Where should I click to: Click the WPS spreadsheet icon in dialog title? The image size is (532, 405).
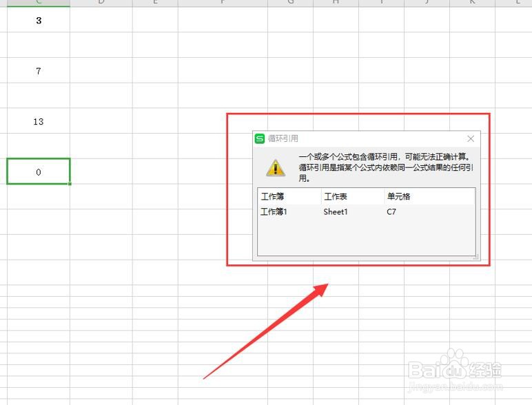point(260,138)
